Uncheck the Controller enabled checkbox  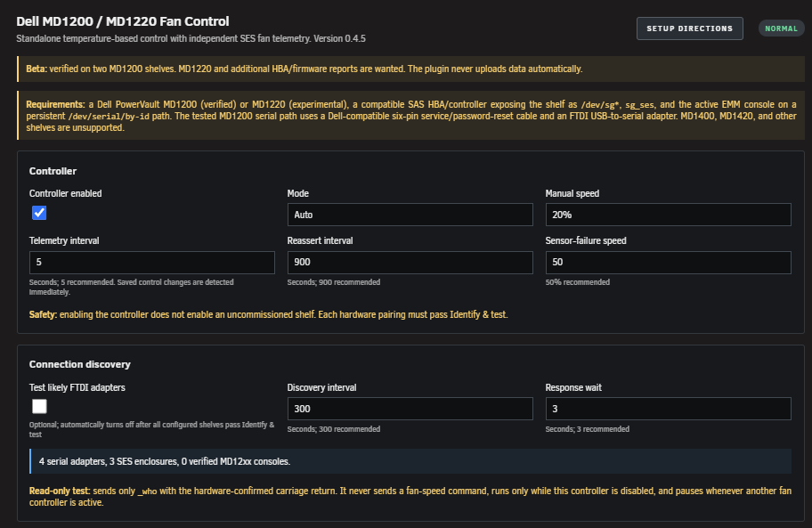pyautogui.click(x=39, y=213)
